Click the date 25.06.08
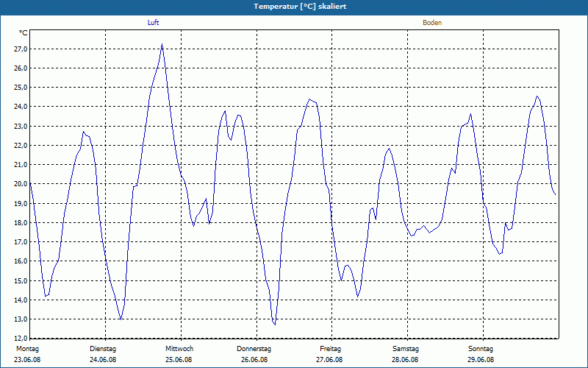 (179, 360)
